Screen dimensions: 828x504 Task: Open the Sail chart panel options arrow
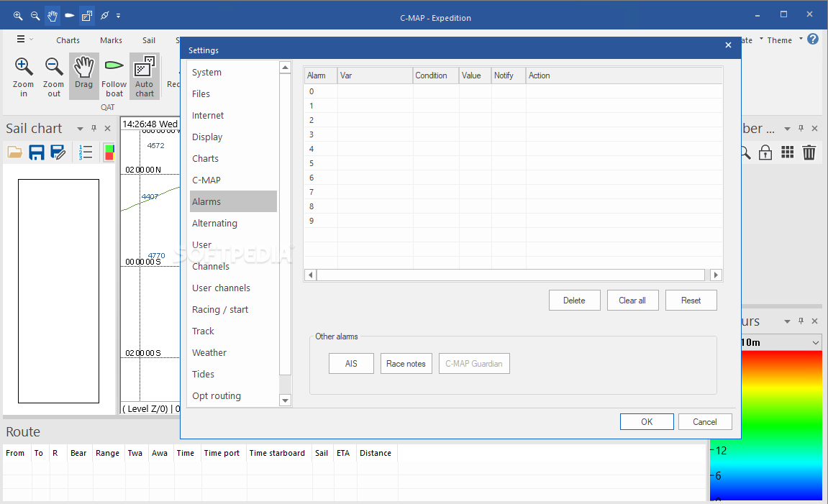81,129
